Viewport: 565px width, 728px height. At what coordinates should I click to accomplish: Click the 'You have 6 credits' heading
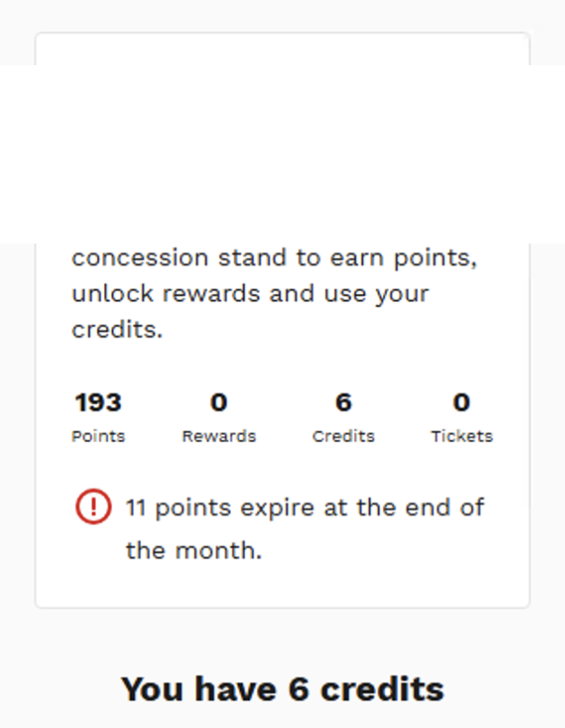(x=282, y=689)
